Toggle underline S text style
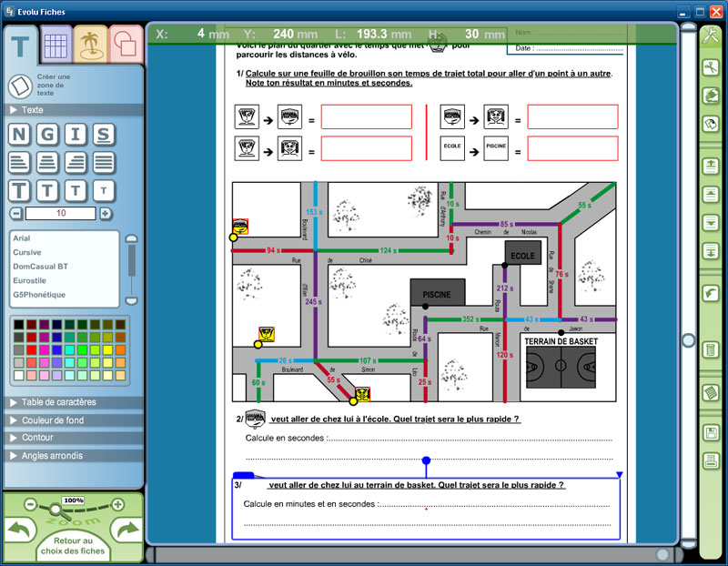The image size is (728, 566). (x=104, y=135)
